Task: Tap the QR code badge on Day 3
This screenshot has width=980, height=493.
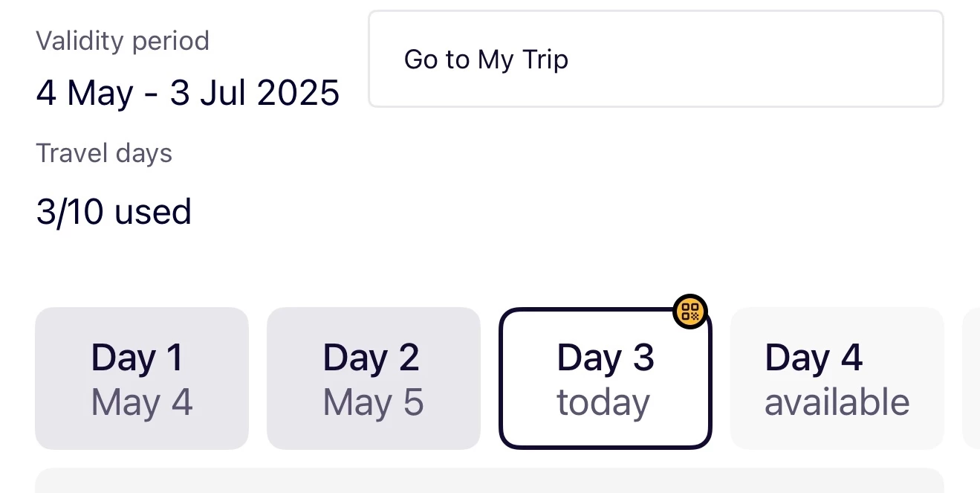Action: pos(690,312)
